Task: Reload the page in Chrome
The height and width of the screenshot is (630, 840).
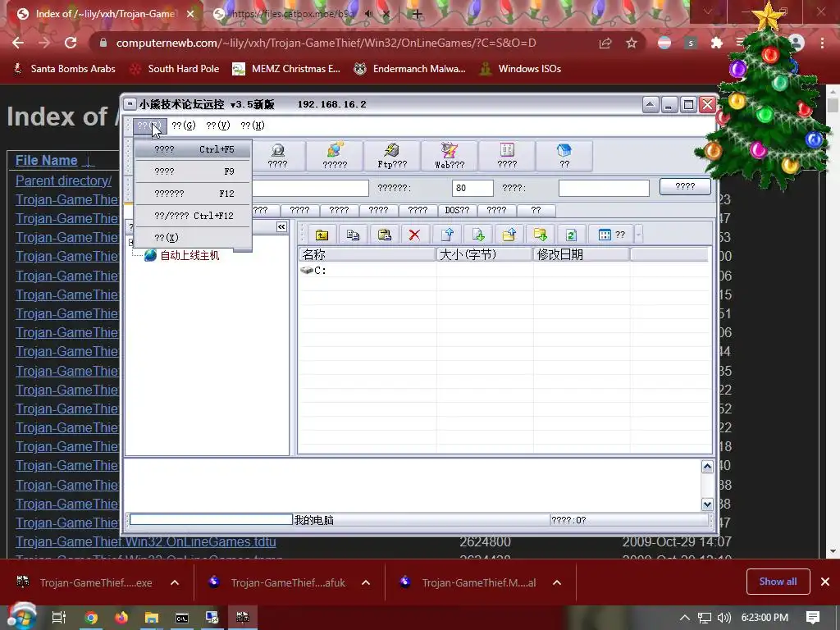Action: tap(71, 43)
